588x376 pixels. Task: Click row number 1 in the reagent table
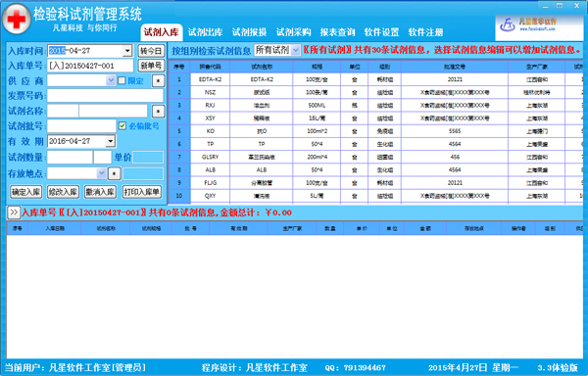pos(179,79)
